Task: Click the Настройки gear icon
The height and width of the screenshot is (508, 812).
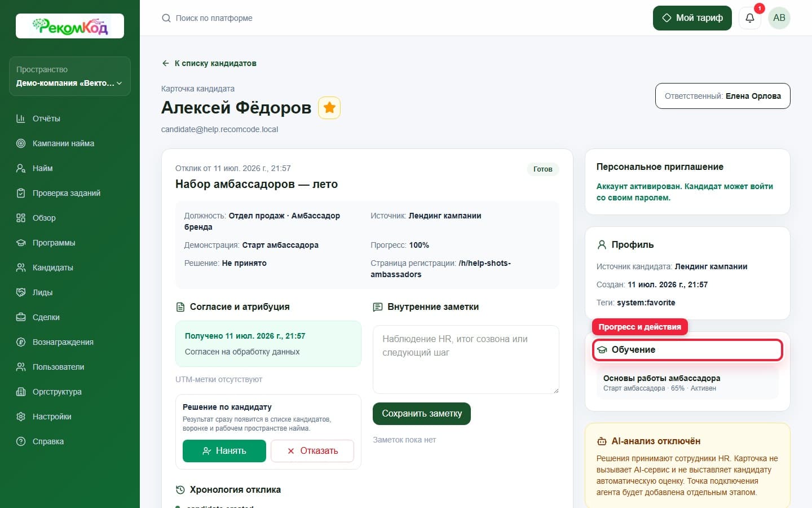Action: tap(21, 417)
